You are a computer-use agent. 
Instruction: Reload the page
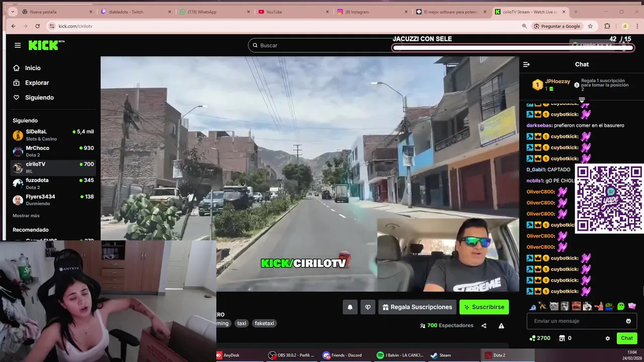(x=37, y=26)
